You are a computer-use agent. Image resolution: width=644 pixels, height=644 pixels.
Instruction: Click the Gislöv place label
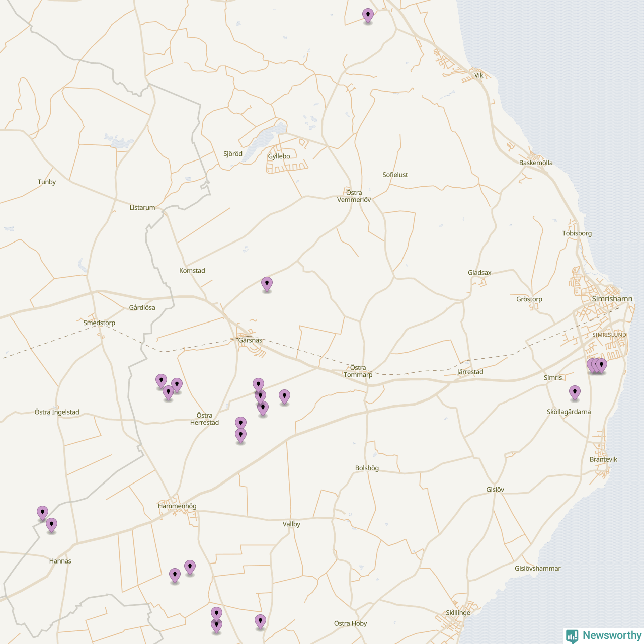(x=495, y=490)
